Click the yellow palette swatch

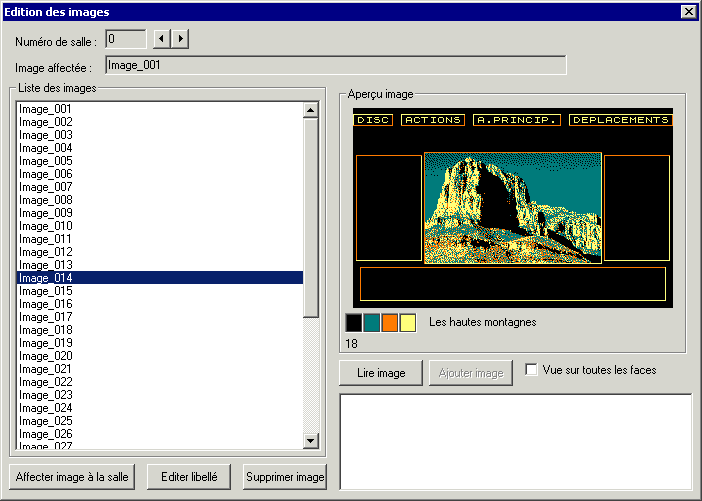coord(407,322)
